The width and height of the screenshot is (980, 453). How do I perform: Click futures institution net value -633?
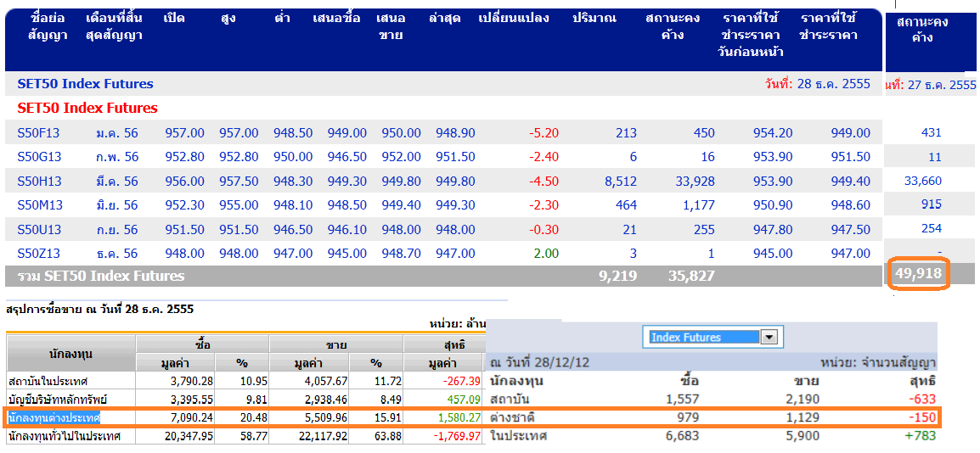point(922,400)
